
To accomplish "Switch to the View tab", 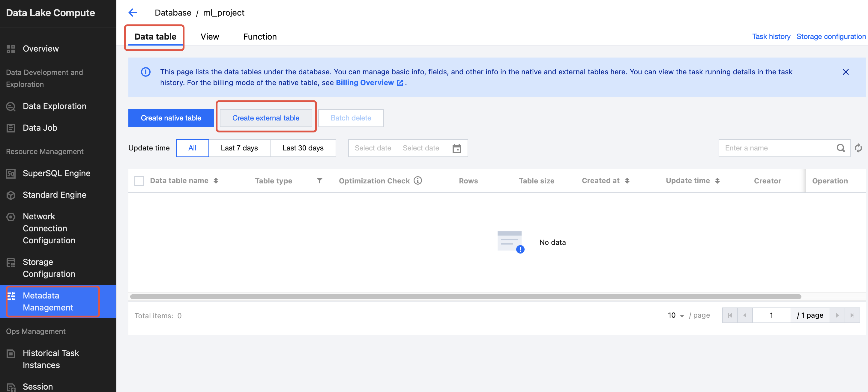I will (x=210, y=37).
